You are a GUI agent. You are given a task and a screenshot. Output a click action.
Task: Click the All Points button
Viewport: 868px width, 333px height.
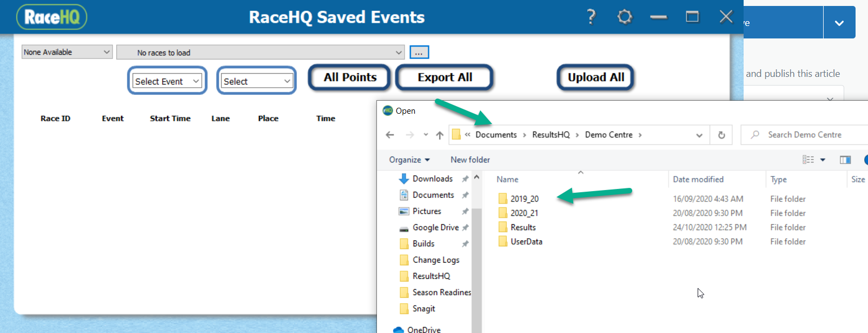click(x=350, y=77)
